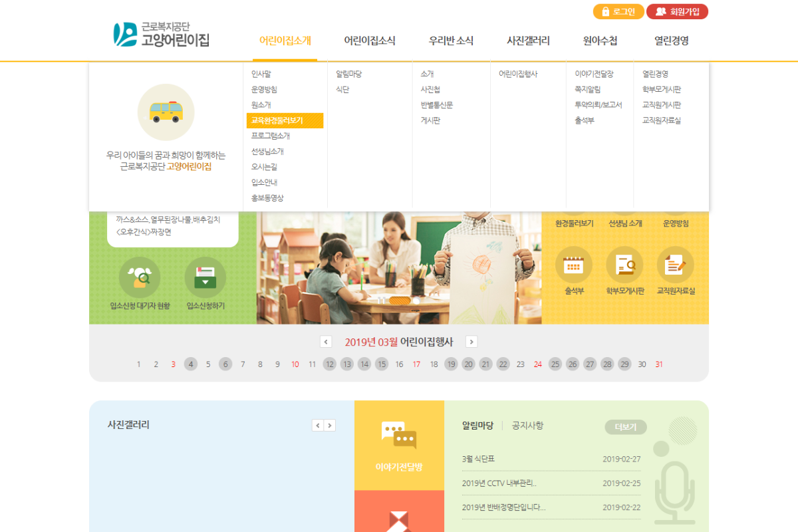Click the yellow school bus icon
The width and height of the screenshot is (798, 532).
[x=166, y=112]
